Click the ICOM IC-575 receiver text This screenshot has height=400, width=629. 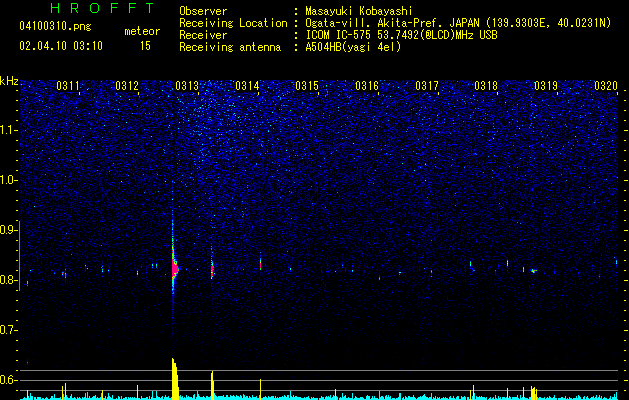(x=402, y=35)
